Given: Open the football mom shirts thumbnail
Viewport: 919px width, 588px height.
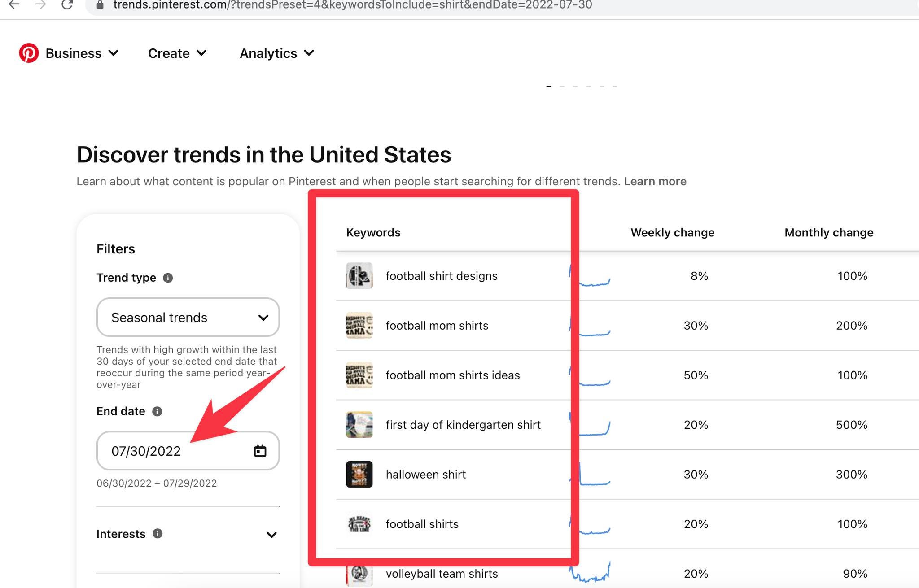Looking at the screenshot, I should click(359, 326).
